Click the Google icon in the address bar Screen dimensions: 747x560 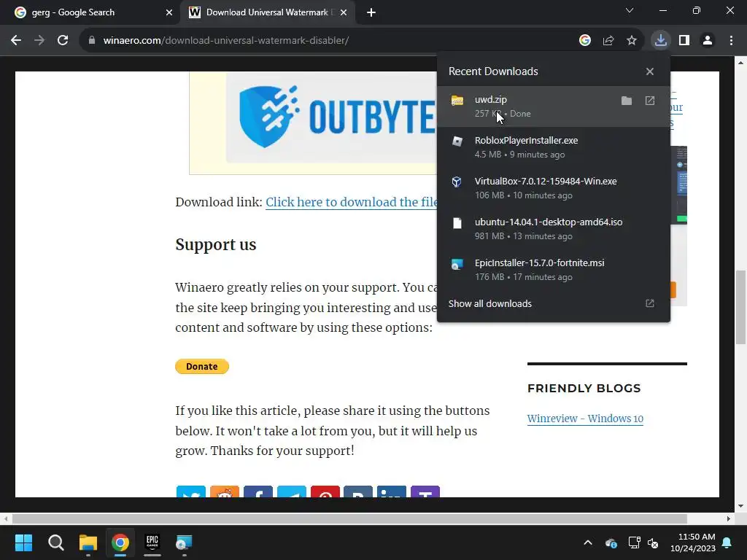coord(585,41)
